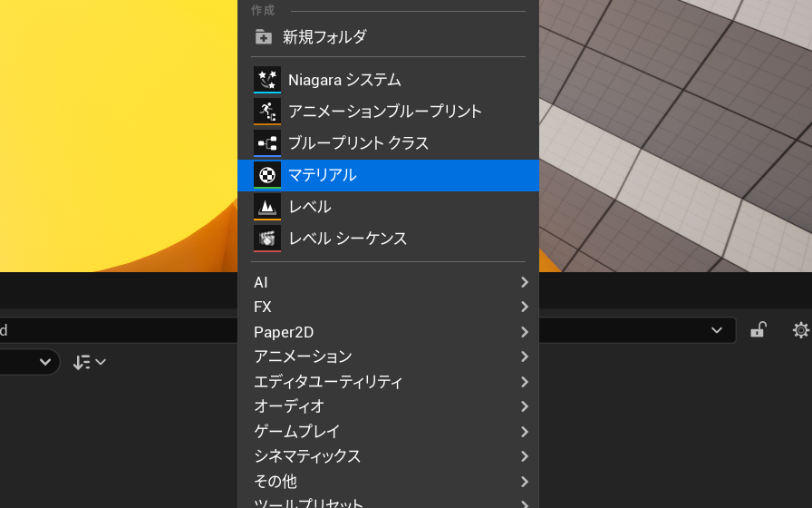Click the search input field ending in 'd'

pyautogui.click(x=119, y=330)
